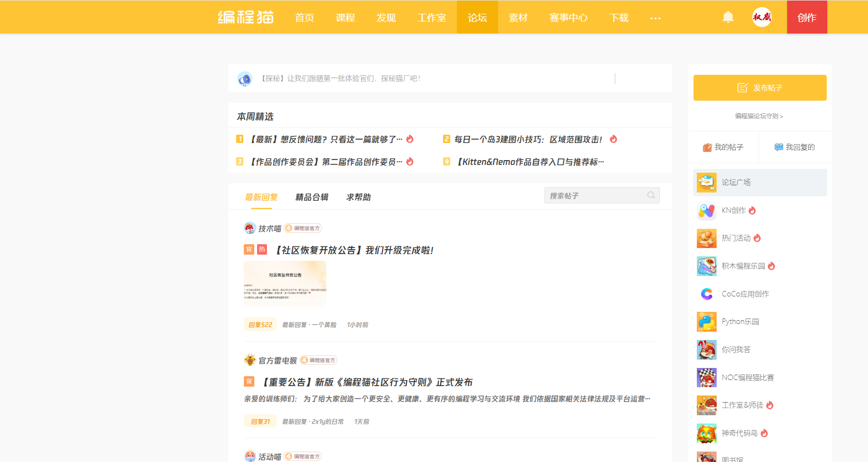
Task: Open the notification bell
Action: (x=728, y=17)
